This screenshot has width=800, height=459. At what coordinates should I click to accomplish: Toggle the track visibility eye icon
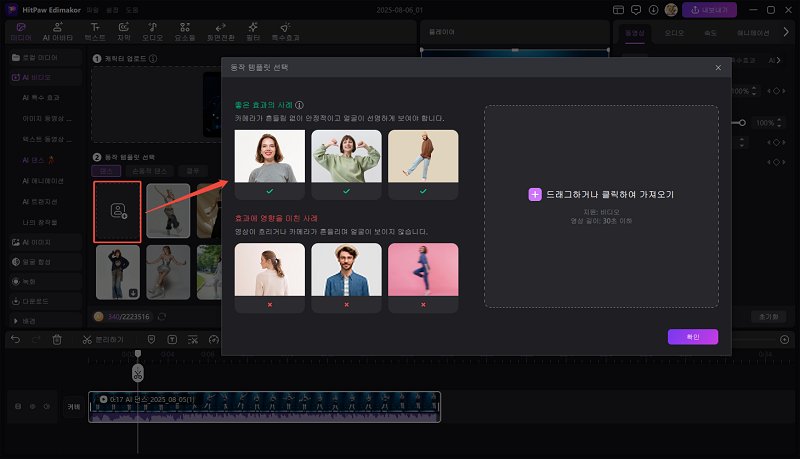click(x=32, y=406)
